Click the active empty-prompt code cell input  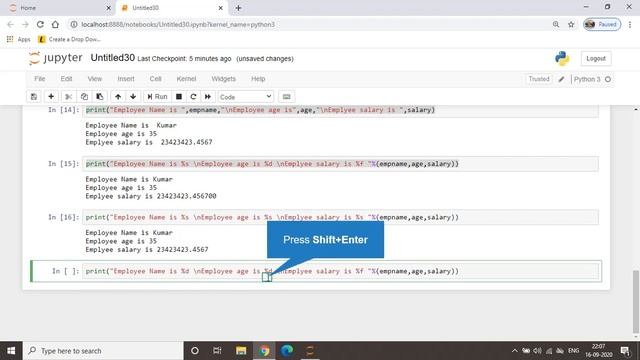[340, 271]
